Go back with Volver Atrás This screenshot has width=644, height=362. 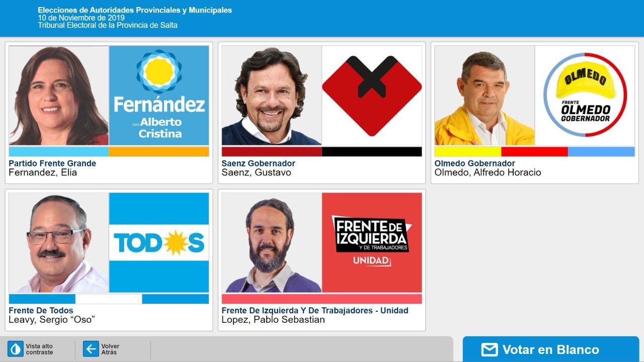[x=102, y=349]
